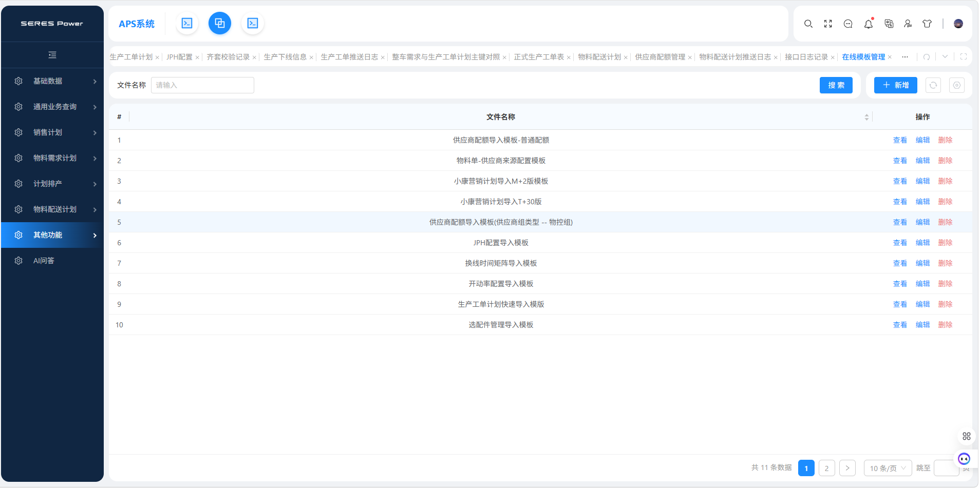Viewport: 980px width, 489px height.
Task: Click the 新增 add button
Action: coord(895,85)
